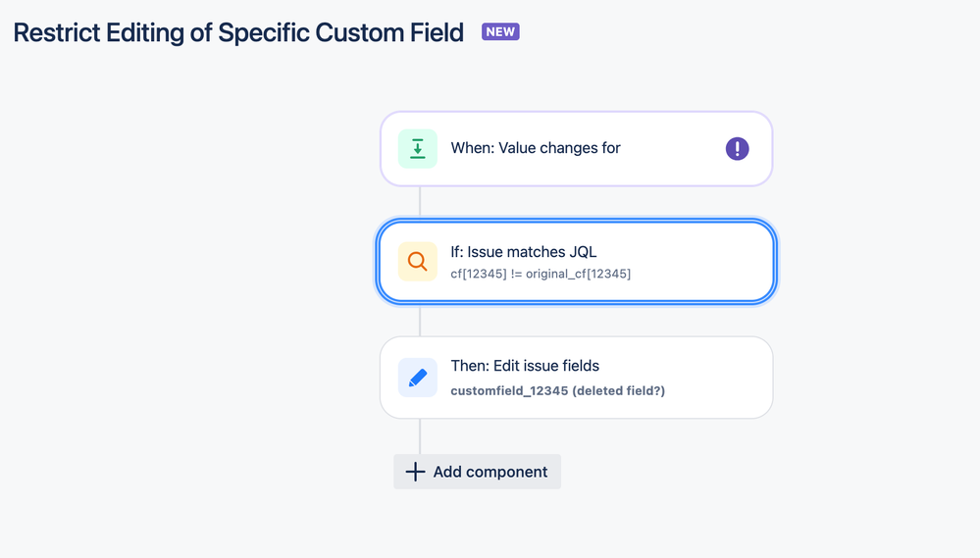Click the orange magnifier JQL condition icon

[417, 262]
